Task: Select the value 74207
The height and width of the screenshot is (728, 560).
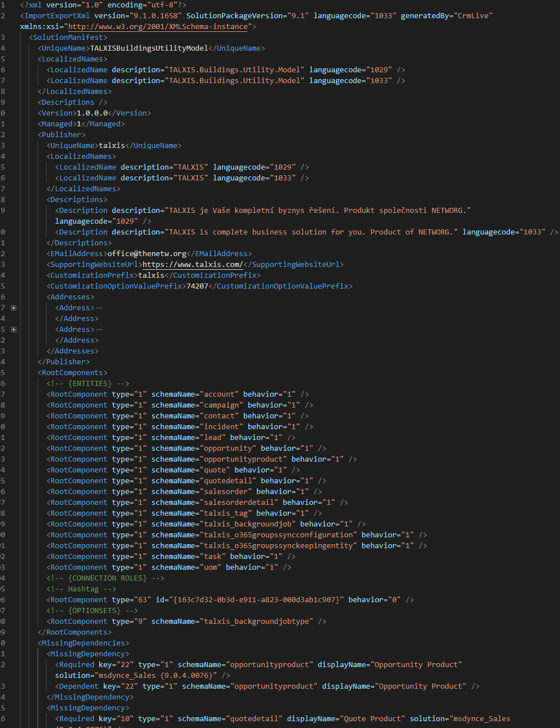Action: coord(197,286)
